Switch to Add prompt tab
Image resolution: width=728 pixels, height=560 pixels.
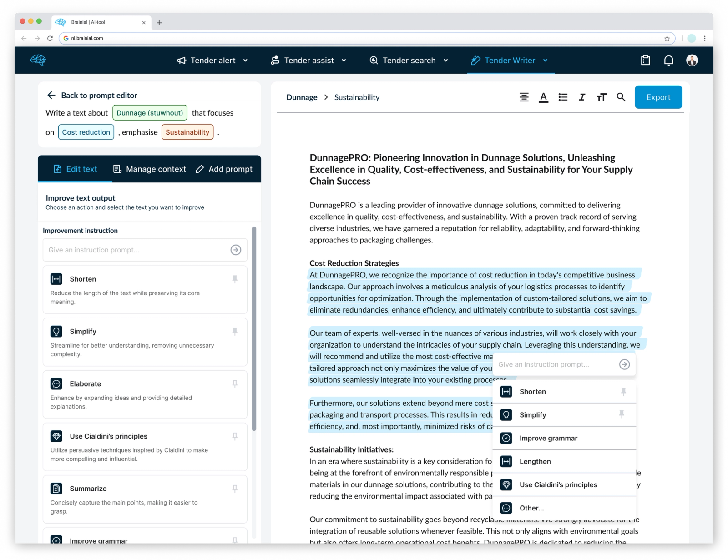[x=224, y=169]
